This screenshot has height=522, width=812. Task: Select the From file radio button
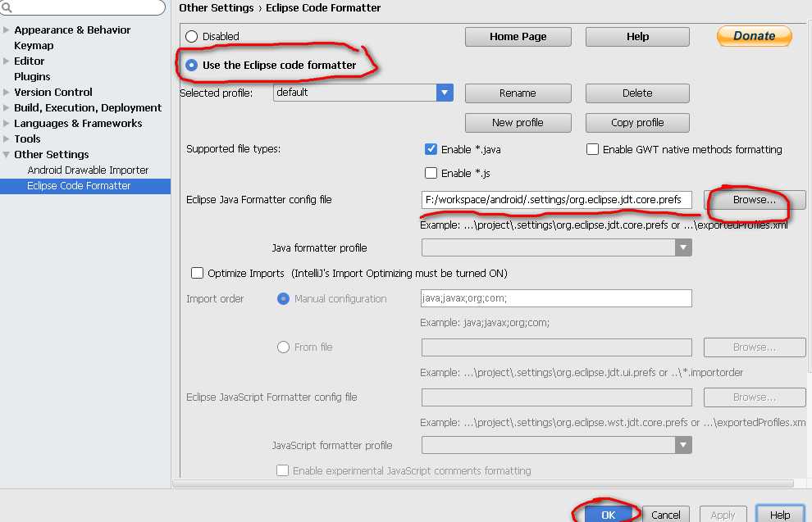[283, 347]
